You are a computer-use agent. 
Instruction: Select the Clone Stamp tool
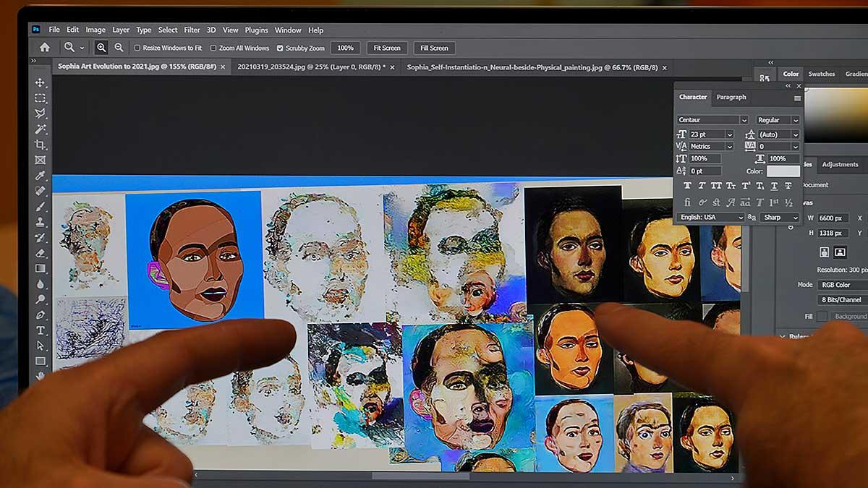click(41, 222)
